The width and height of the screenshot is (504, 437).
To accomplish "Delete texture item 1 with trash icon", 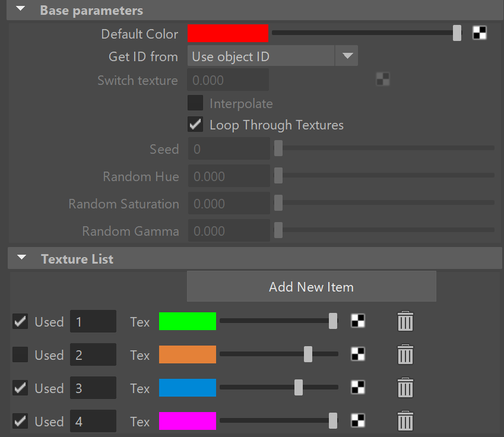I will point(405,321).
